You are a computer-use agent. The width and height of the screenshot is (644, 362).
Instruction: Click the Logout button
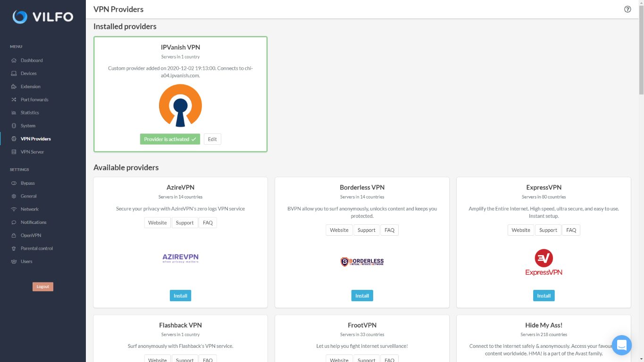(43, 287)
